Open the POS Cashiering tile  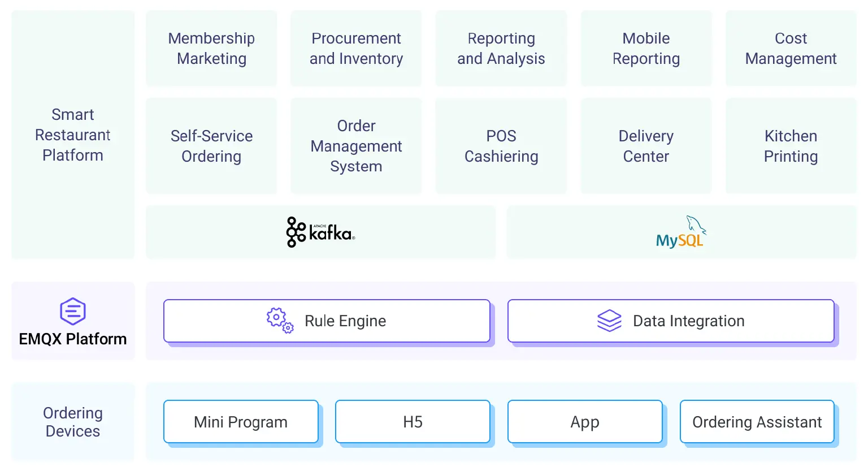pyautogui.click(x=501, y=146)
